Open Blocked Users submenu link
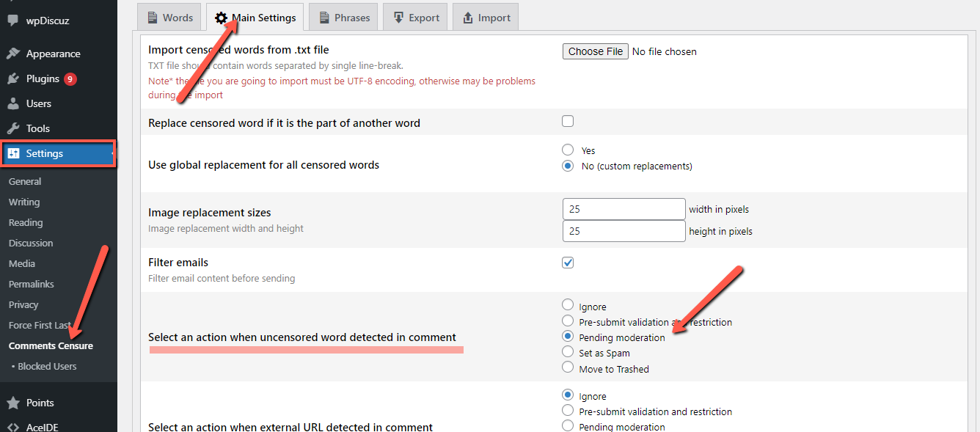Screen dimensions: 980x432 click(x=47, y=366)
